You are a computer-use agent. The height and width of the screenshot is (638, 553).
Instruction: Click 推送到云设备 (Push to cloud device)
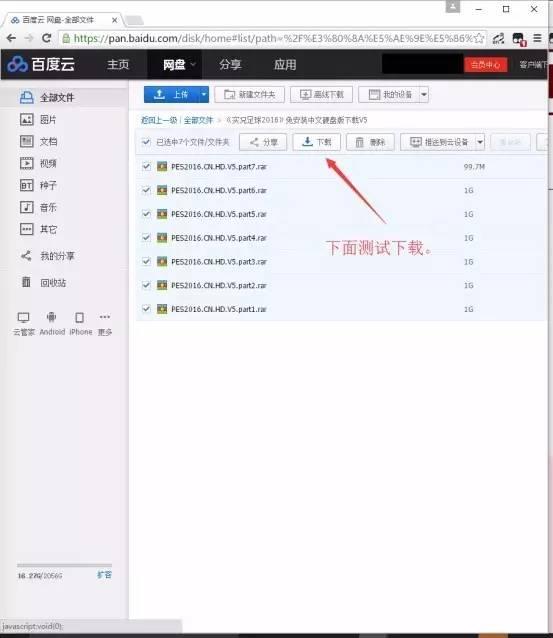[x=438, y=142]
